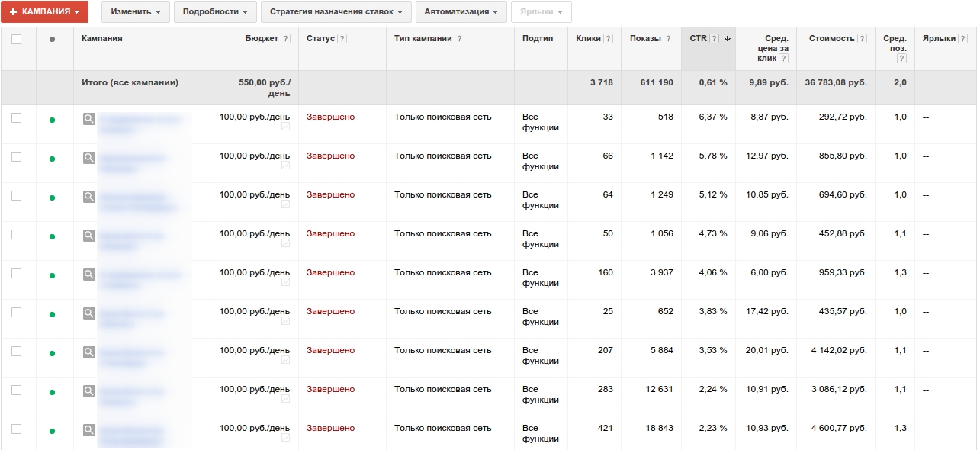Viewport: 980px width, 450px height.
Task: Click the question mark icon beside CTR
Action: pos(714,39)
